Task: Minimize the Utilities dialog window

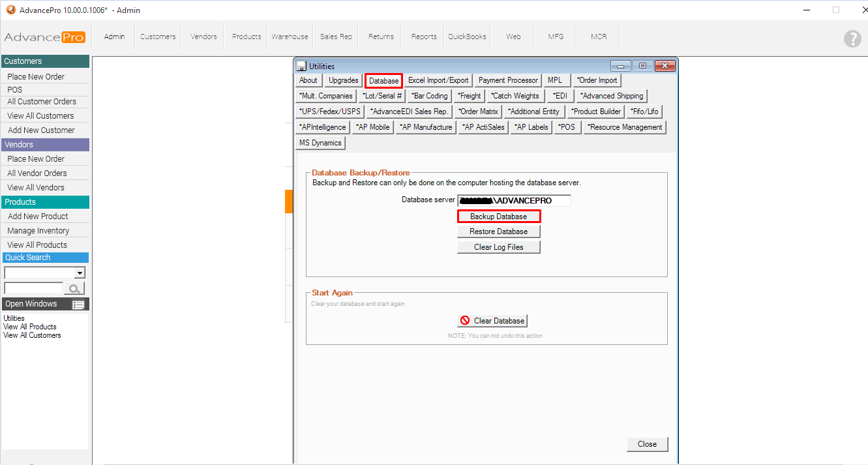Action: [x=620, y=66]
